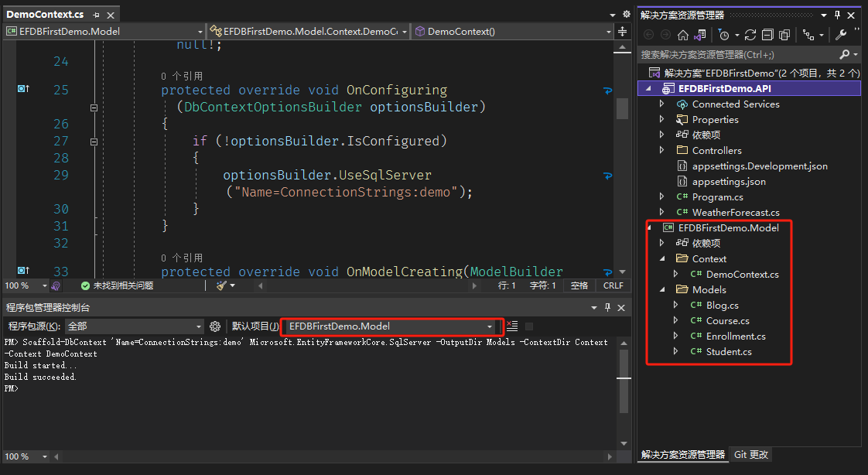
Task: Collapse the if block fold on line 27
Action: point(94,142)
